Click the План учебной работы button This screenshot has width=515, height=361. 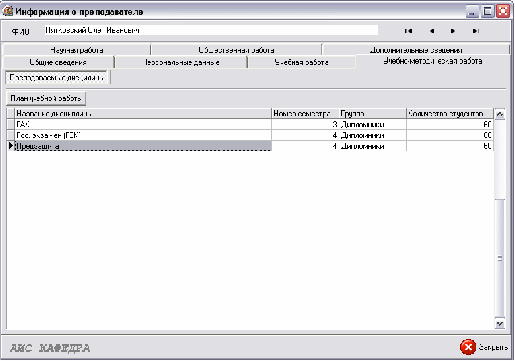point(46,98)
